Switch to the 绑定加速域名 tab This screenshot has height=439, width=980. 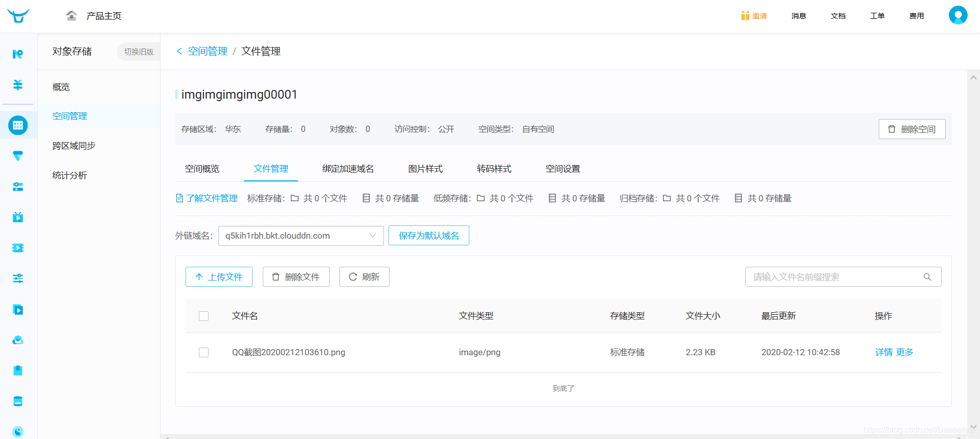tap(348, 169)
